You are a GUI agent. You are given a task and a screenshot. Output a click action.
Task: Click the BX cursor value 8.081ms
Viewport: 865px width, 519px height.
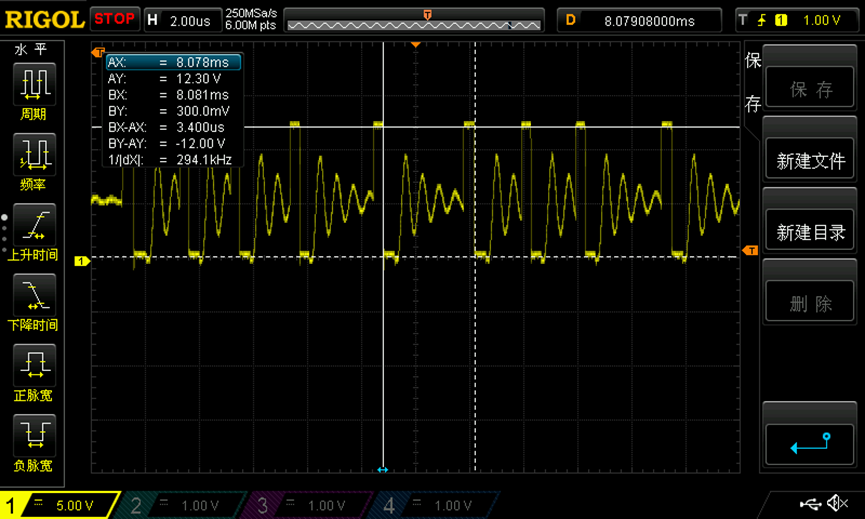[202, 95]
